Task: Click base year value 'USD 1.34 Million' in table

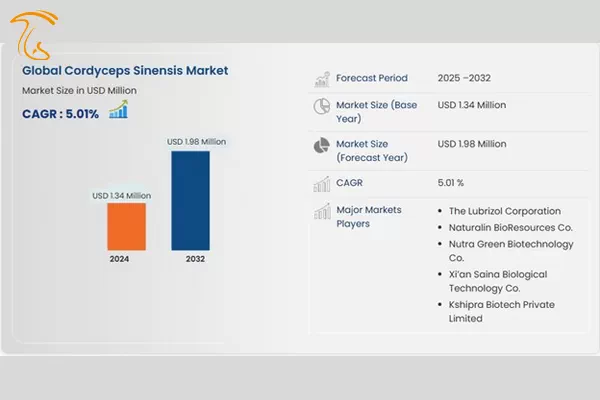Action: (x=472, y=105)
